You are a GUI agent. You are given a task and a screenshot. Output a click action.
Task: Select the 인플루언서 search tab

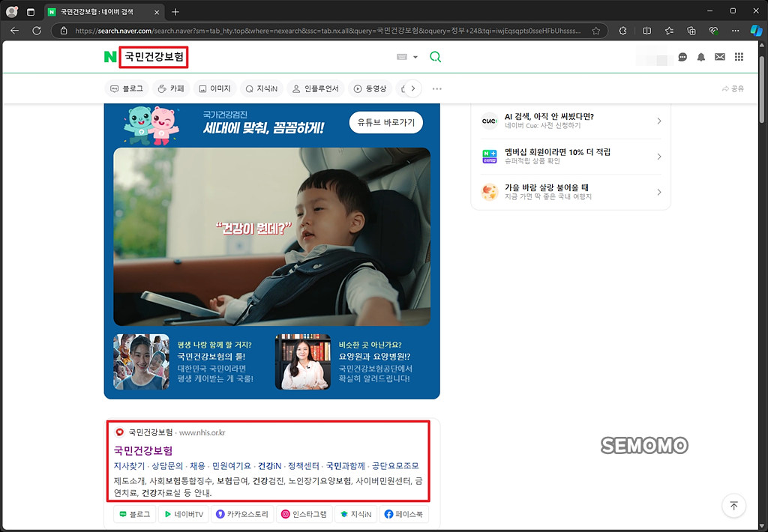point(316,88)
